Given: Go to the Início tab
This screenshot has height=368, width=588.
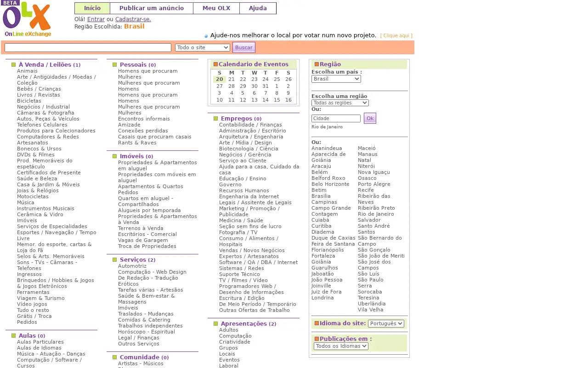Looking at the screenshot, I should pyautogui.click(x=92, y=8).
